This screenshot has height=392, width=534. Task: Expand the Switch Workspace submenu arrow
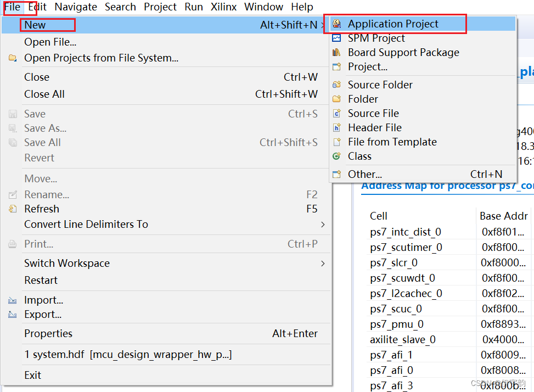tap(323, 264)
